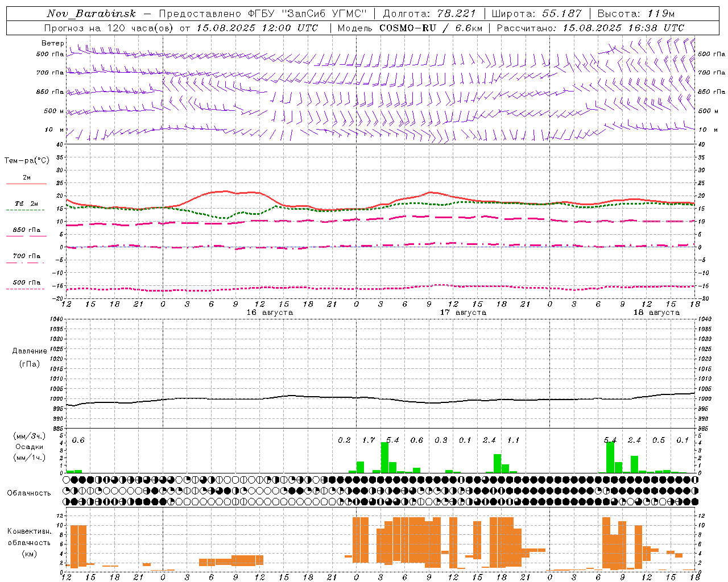Viewport: 728px width, 582px height.
Task: Click the '700 гПа' temperature legend entry
Action: pos(26,256)
